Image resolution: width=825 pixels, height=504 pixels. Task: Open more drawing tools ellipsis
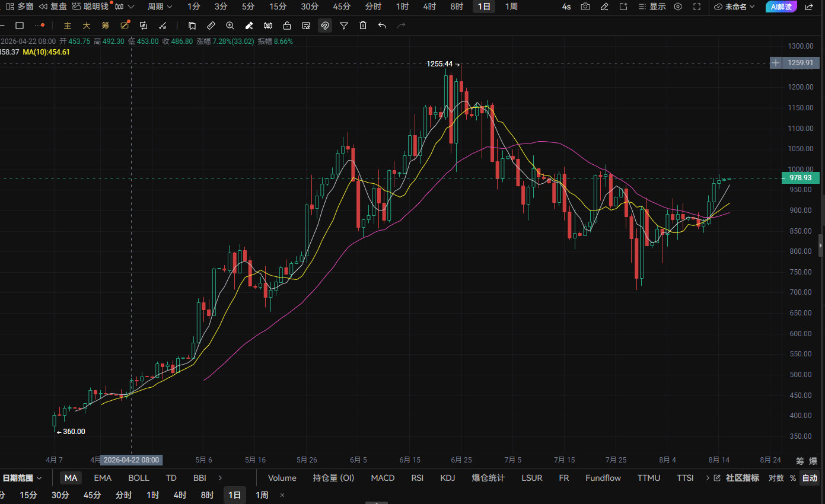[x=39, y=25]
